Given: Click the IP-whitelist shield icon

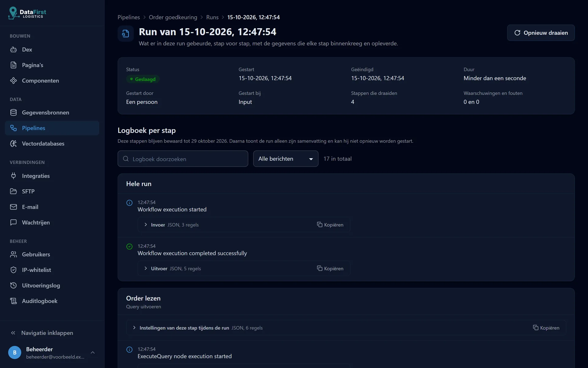Looking at the screenshot, I should [13, 270].
